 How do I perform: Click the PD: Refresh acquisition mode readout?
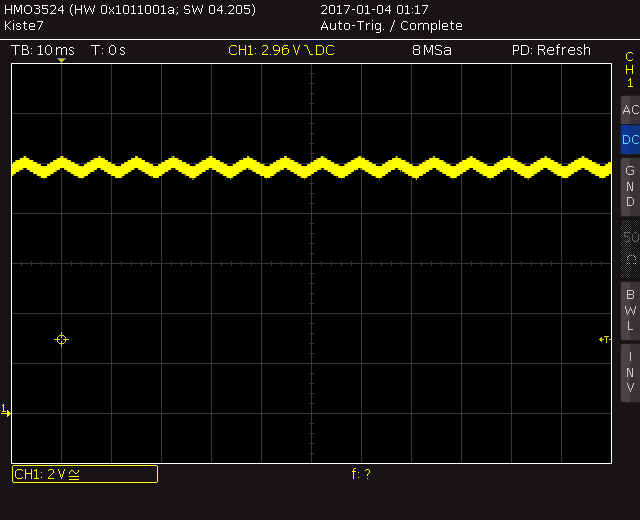coord(551,50)
